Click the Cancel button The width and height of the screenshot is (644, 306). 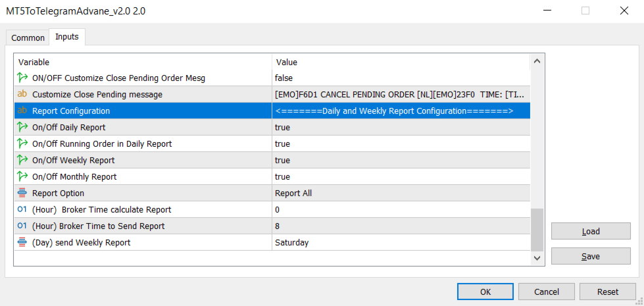546,292
